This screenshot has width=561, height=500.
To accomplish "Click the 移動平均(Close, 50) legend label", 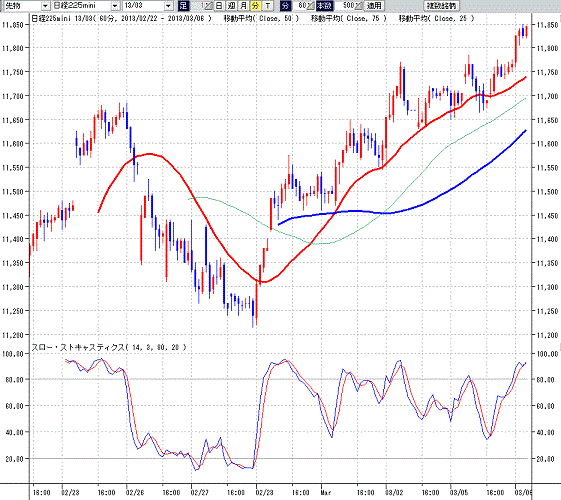I will click(262, 18).
